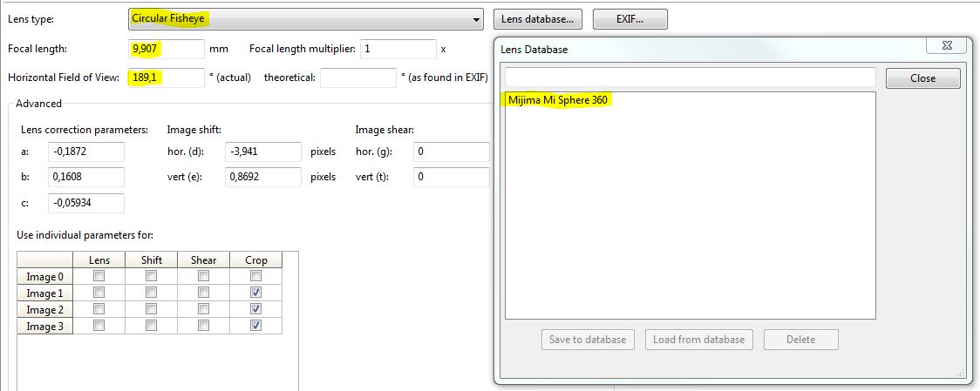Image resolution: width=980 pixels, height=391 pixels.
Task: Open the EXIF dialog button
Action: click(x=630, y=18)
